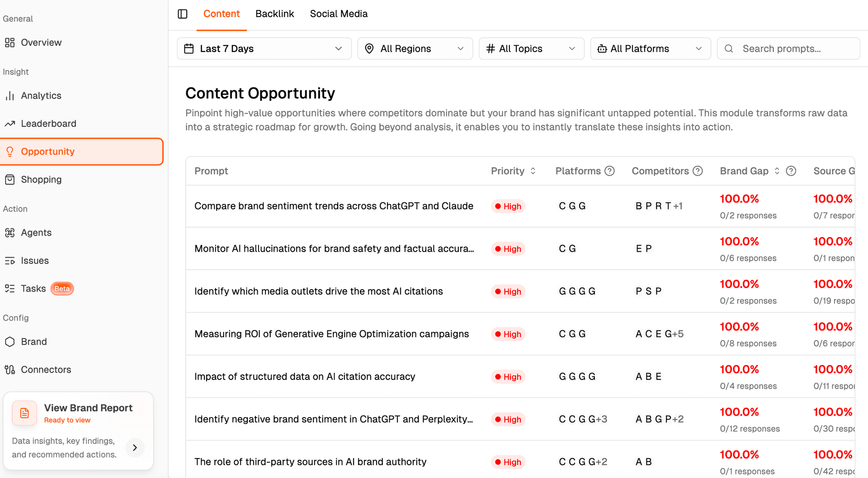
Task: Open the All Platforms dropdown
Action: click(651, 49)
